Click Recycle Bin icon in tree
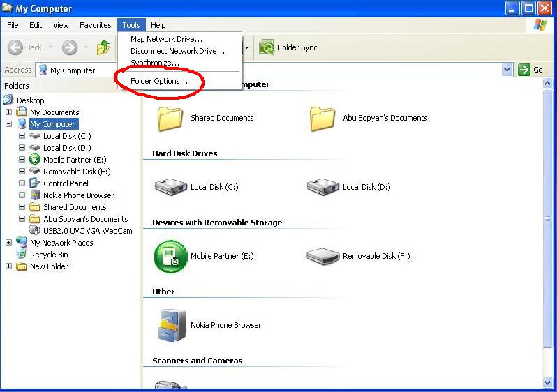The height and width of the screenshot is (392, 557). tap(22, 254)
